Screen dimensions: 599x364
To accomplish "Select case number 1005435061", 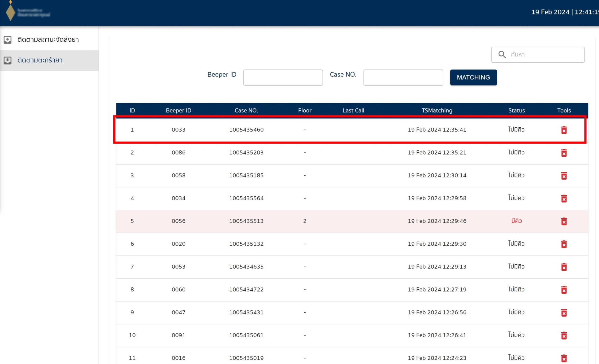I will 246,335.
